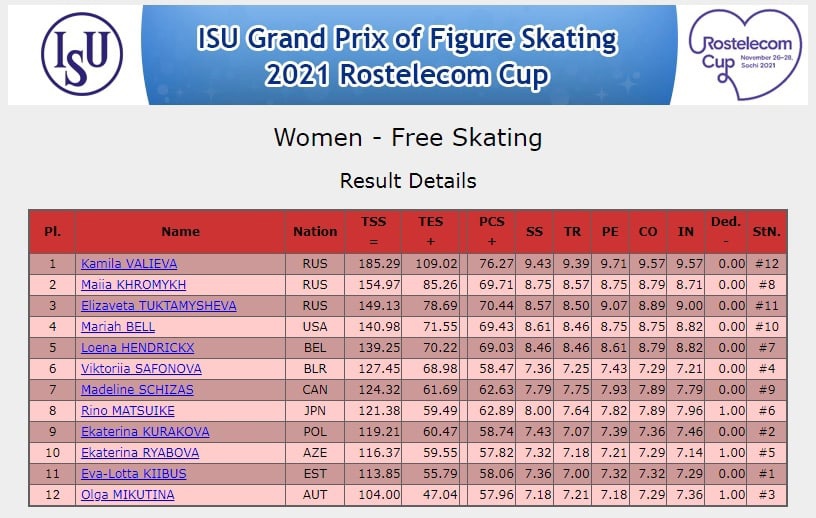This screenshot has height=518, width=816.
Task: Open Elizaveta TUKTAMYSHEVA's profile link
Action: tap(159, 306)
